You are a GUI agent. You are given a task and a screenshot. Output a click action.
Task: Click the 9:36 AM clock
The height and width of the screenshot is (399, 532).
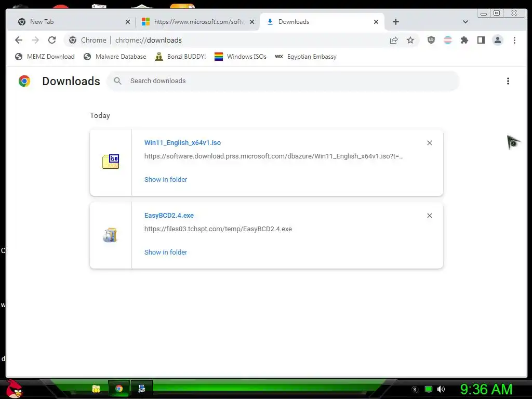(x=486, y=389)
